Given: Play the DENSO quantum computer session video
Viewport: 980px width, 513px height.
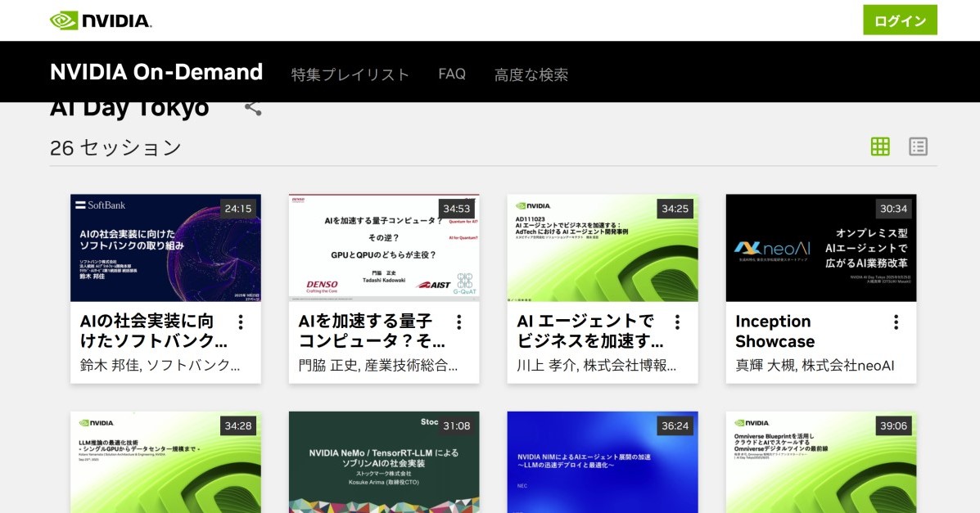Looking at the screenshot, I should [384, 248].
